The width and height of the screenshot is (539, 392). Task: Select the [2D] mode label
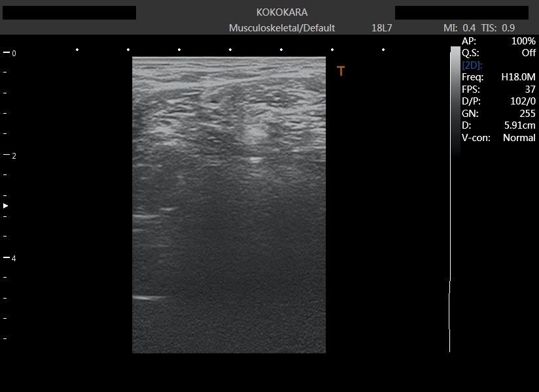pos(472,65)
